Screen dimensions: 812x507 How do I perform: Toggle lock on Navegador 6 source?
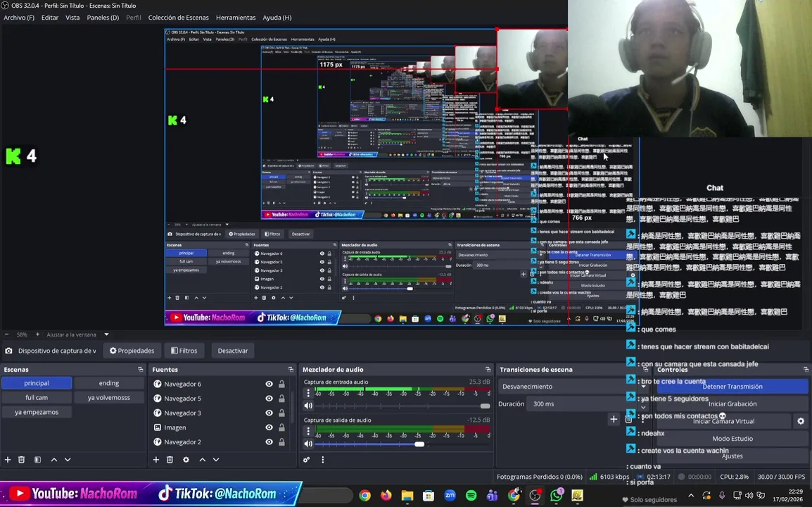[281, 384]
